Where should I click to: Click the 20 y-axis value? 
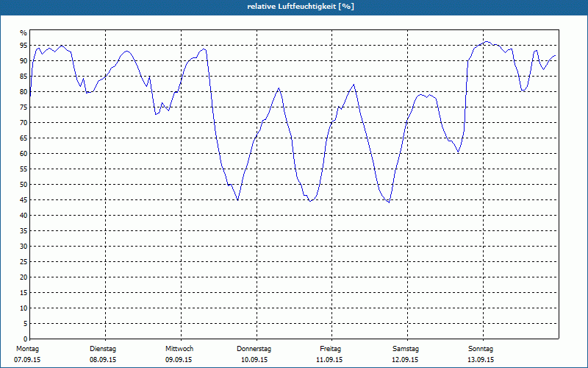24,277
